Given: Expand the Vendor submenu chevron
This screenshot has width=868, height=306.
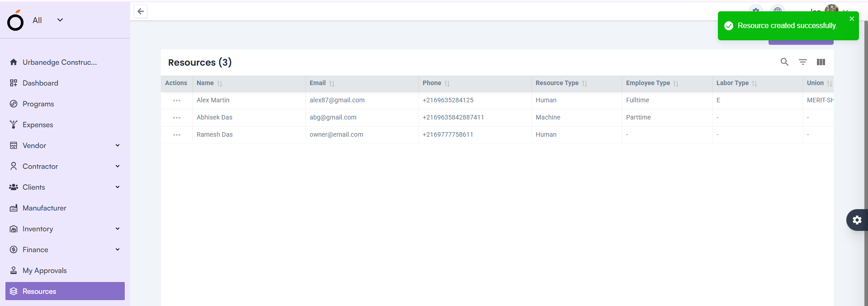Looking at the screenshot, I should click(118, 145).
